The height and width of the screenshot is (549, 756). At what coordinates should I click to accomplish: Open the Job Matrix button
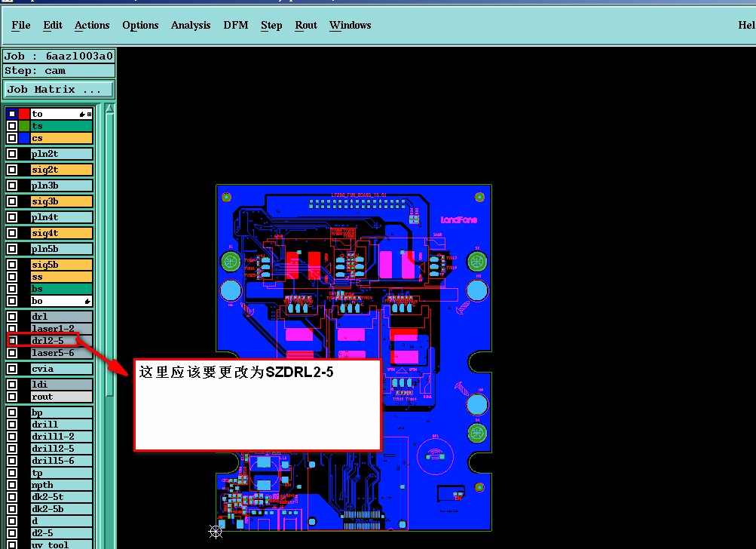[x=58, y=89]
